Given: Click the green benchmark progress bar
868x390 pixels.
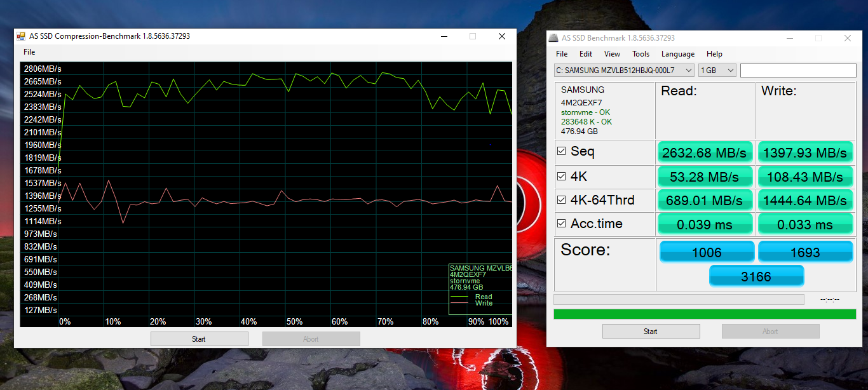Looking at the screenshot, I should (704, 314).
